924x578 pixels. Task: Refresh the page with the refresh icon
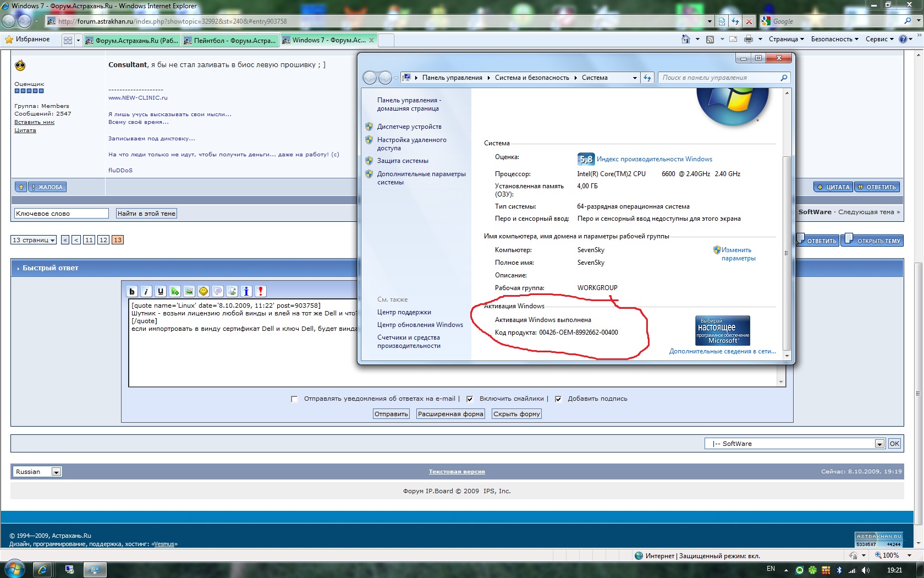coord(735,21)
